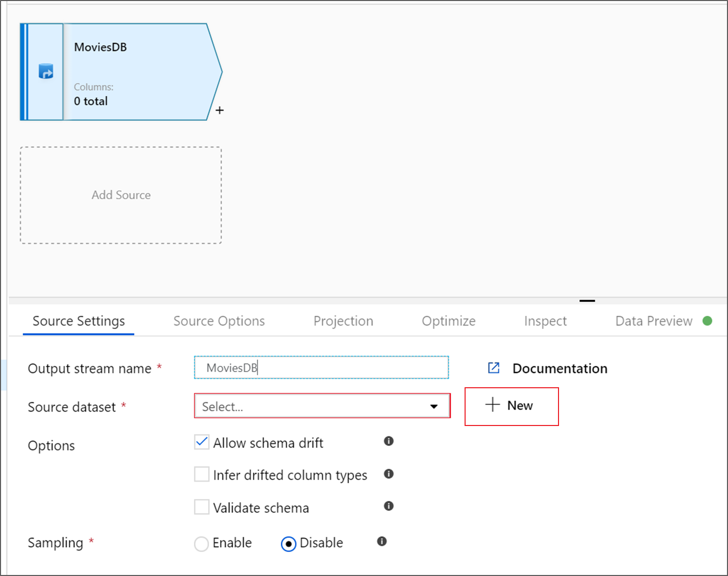This screenshot has width=728, height=576.
Task: Show info icon for Validate schema
Action: (389, 506)
